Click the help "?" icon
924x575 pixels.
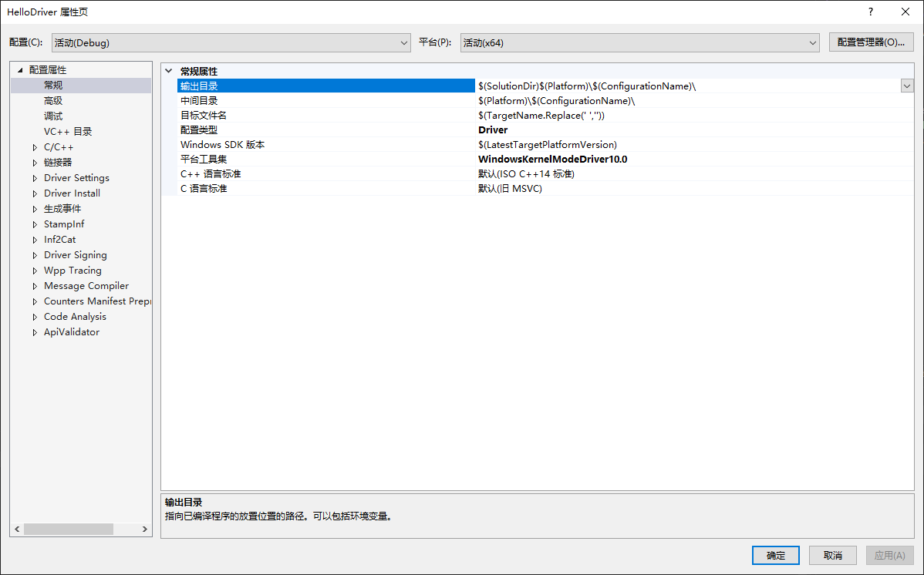[x=870, y=12]
